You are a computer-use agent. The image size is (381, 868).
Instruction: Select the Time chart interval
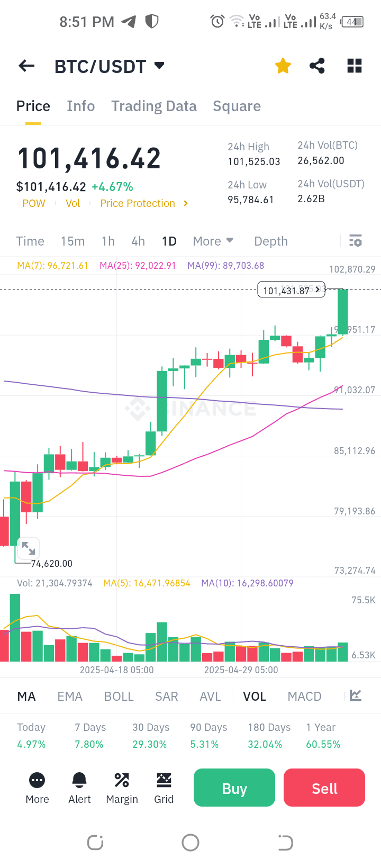click(30, 241)
